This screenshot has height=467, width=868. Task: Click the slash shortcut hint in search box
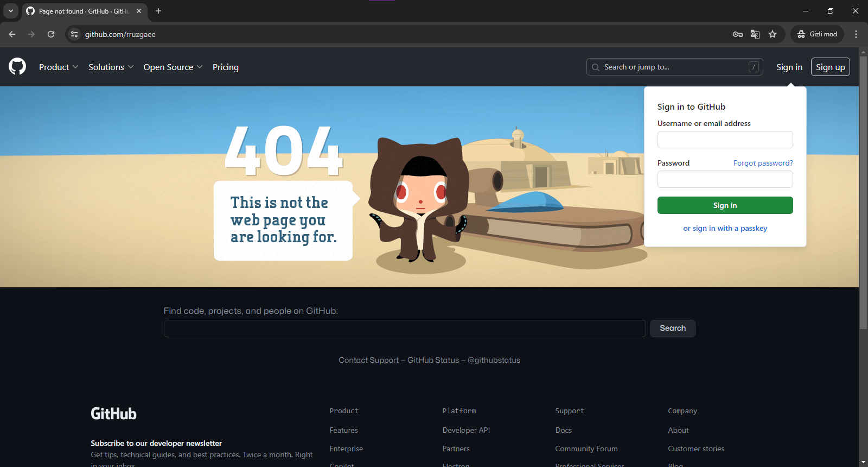pos(754,67)
